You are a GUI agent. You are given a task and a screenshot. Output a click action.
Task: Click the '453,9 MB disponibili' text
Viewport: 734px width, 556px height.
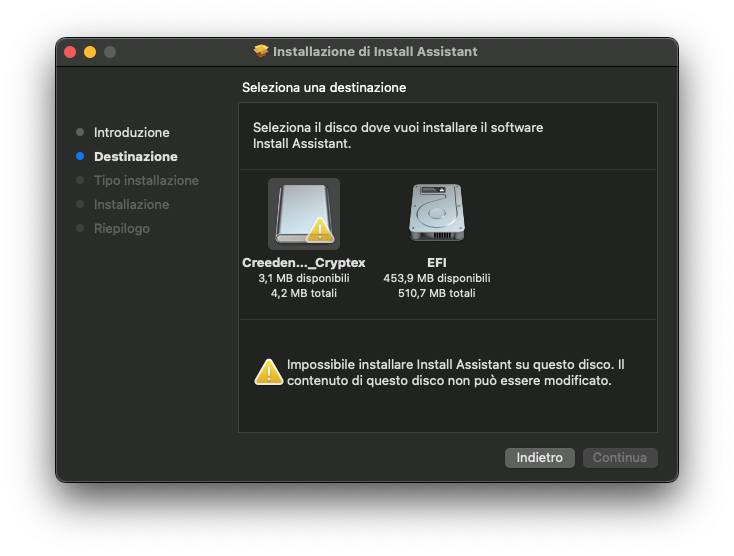[x=437, y=278]
